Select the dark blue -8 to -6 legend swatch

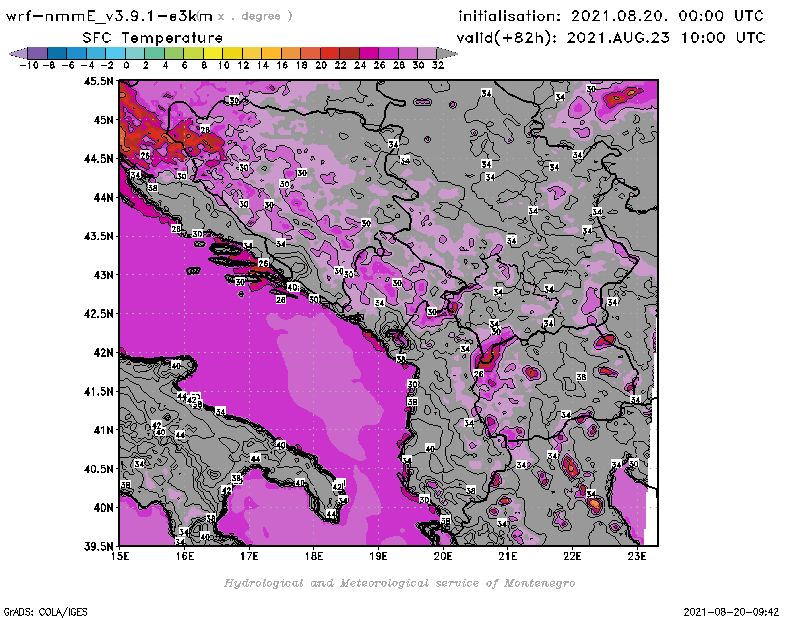point(57,53)
